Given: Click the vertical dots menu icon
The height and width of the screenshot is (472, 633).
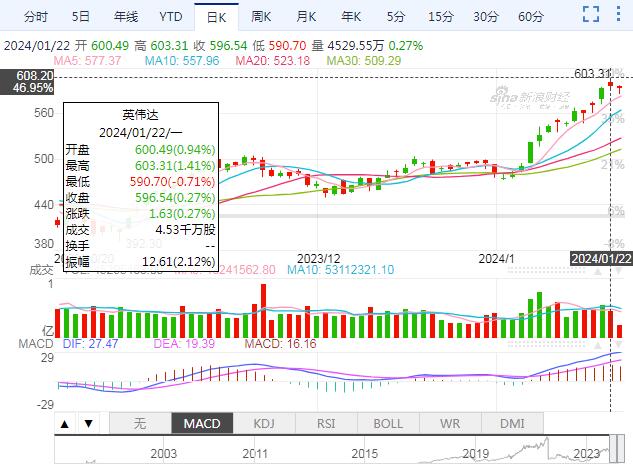Looking at the screenshot, I should pyautogui.click(x=618, y=17).
